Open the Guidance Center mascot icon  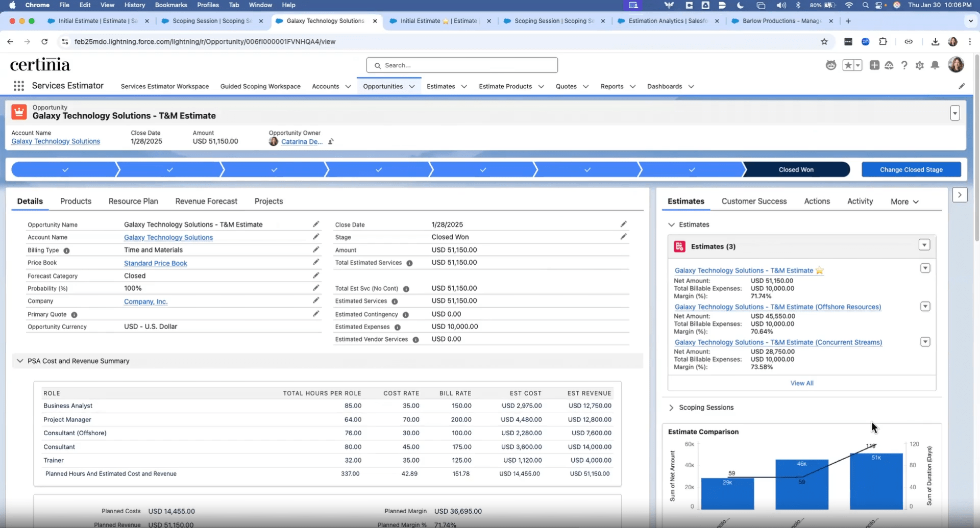tap(831, 65)
